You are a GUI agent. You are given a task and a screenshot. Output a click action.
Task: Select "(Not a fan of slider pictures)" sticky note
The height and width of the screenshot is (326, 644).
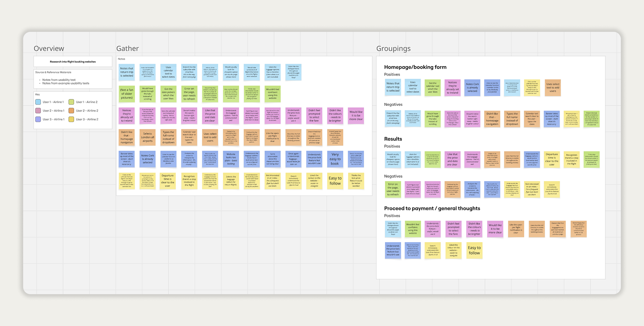coord(127,94)
